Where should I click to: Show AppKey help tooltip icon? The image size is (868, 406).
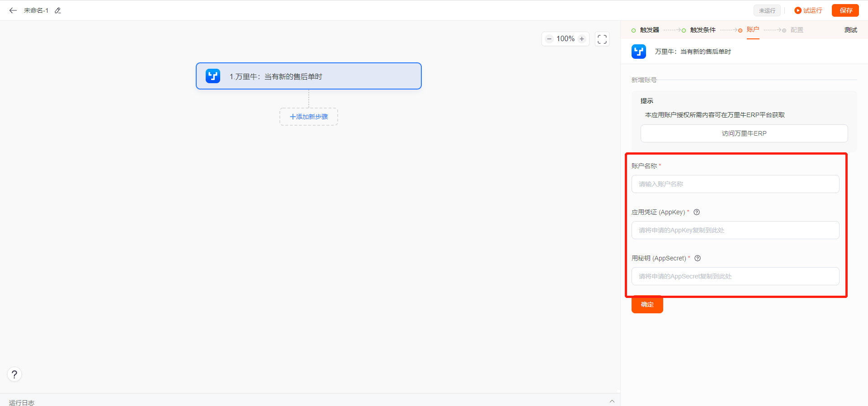[x=697, y=212]
